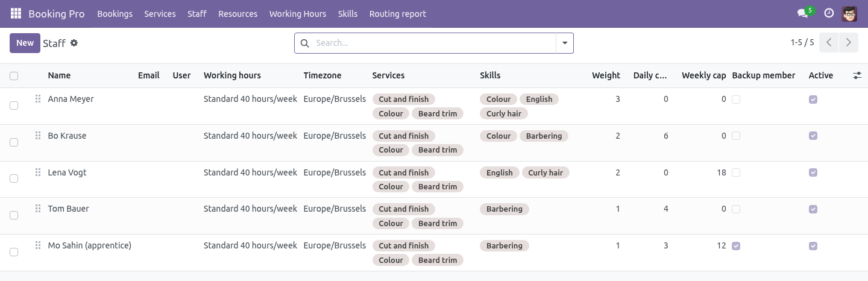Sort by the Name column header
Viewport: 868px width, 281px height.
pyautogui.click(x=59, y=75)
